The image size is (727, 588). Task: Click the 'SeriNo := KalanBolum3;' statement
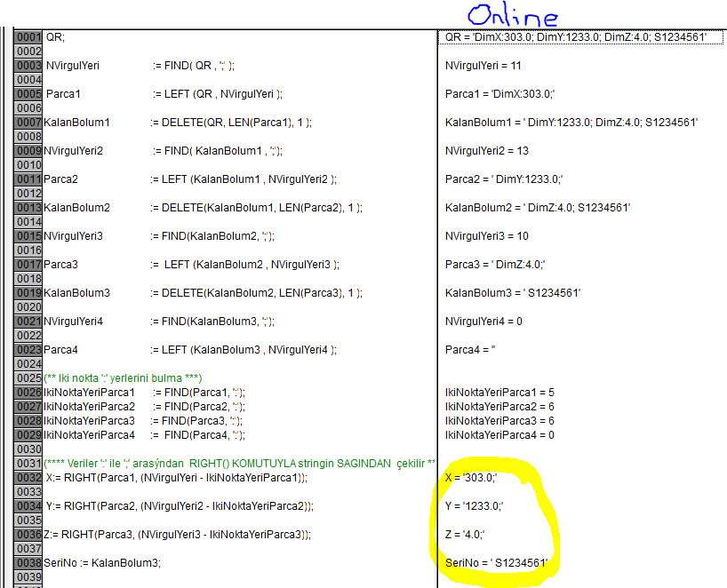point(102,563)
